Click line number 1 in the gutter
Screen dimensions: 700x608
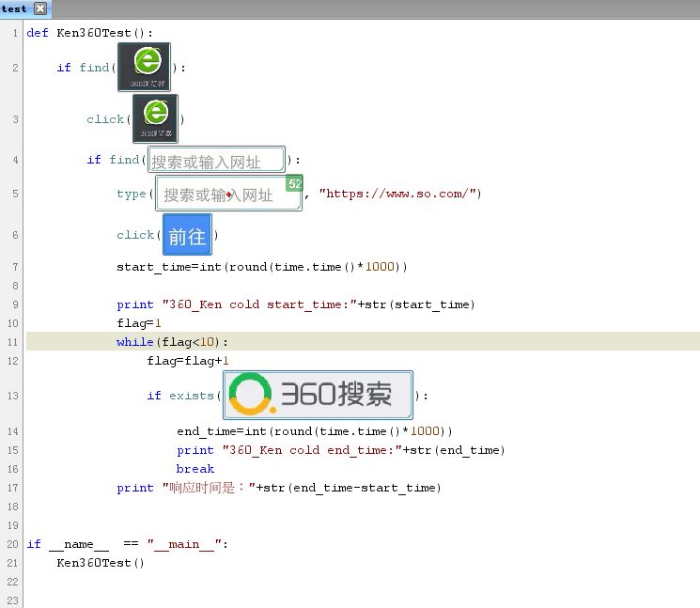(15, 33)
